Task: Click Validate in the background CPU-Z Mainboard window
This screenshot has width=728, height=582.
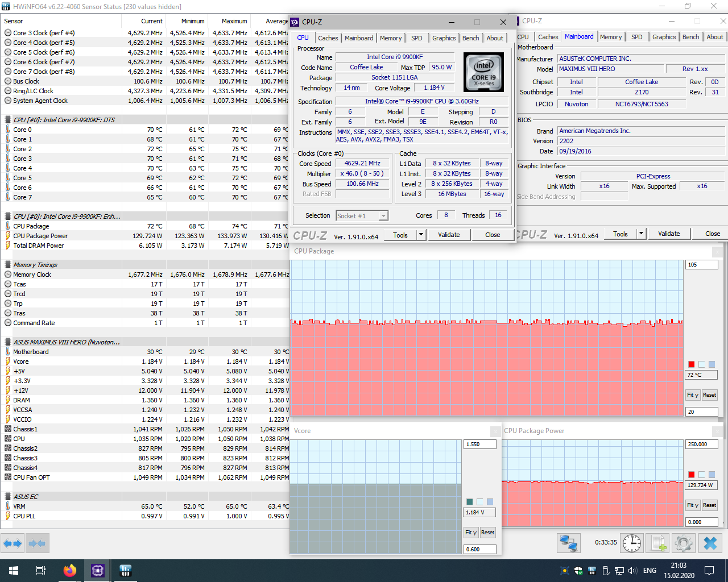Action: tap(669, 234)
